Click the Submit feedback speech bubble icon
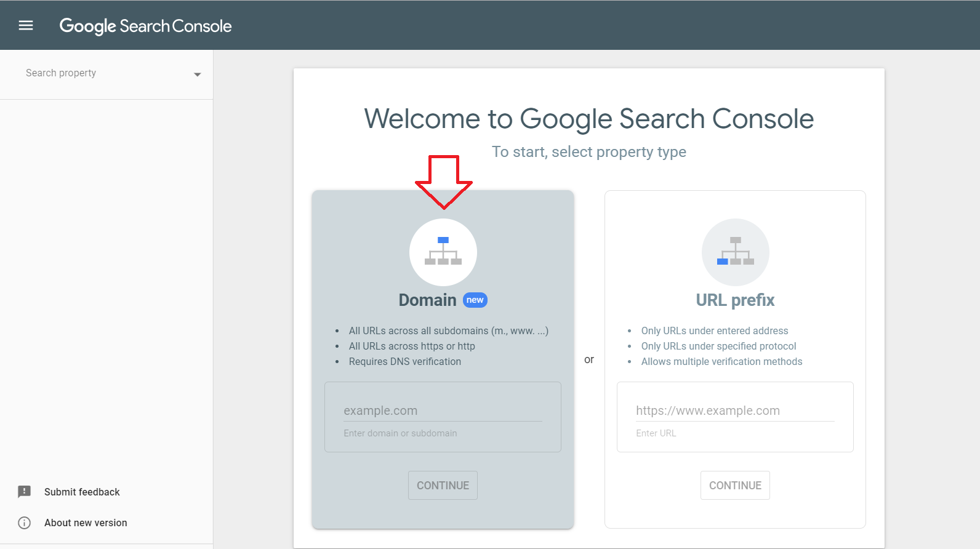Screen dimensions: 980x549 [x=25, y=492]
